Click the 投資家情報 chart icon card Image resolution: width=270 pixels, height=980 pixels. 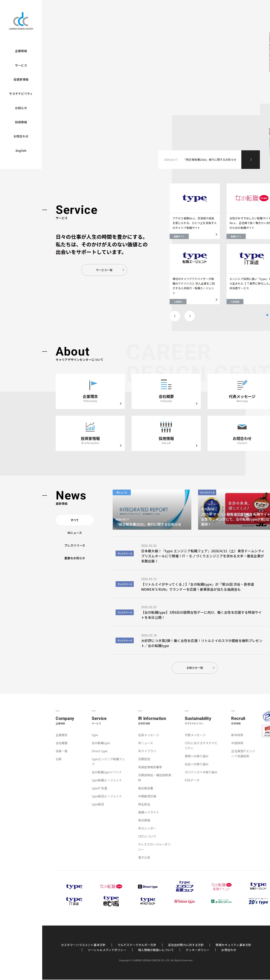[x=90, y=433]
